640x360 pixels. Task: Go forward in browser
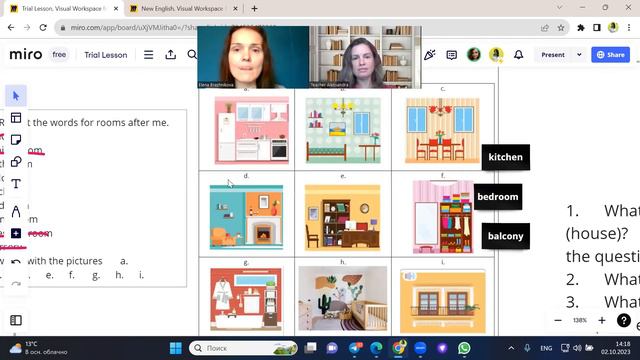(27, 27)
